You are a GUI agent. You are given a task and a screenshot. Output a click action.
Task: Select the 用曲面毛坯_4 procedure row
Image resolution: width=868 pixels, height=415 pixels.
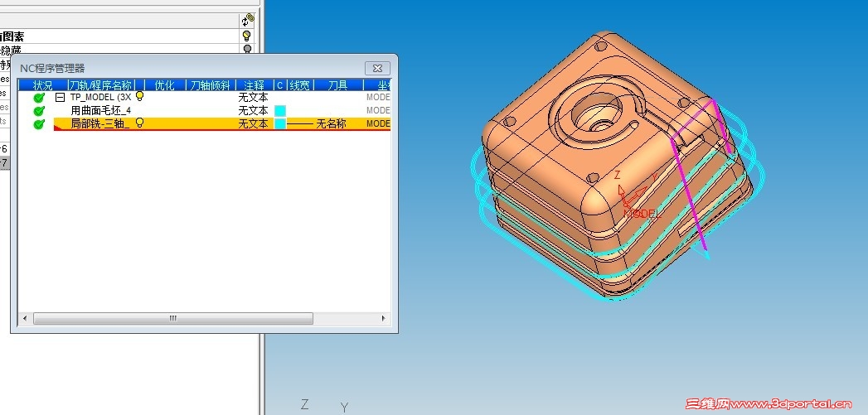click(101, 110)
